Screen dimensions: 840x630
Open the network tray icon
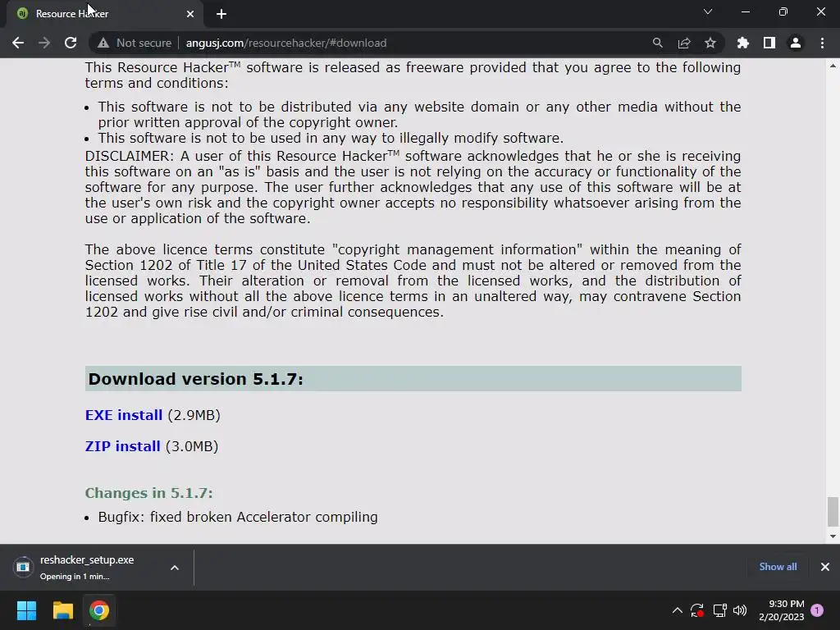[x=719, y=610]
